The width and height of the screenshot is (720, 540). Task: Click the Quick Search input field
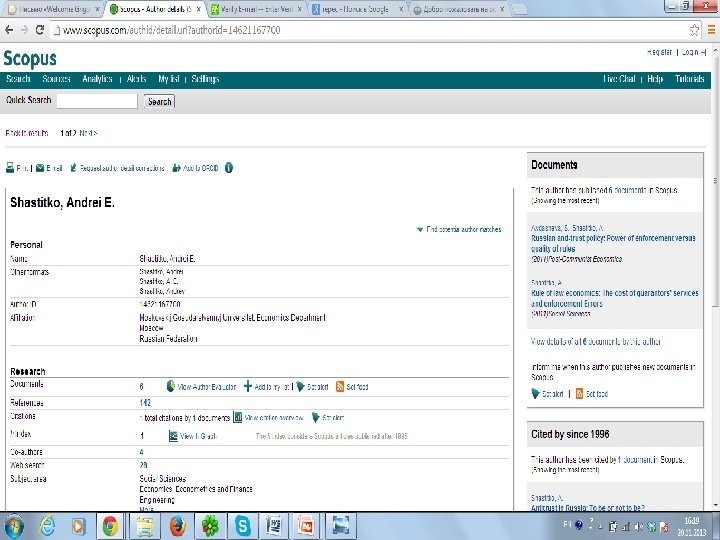tap(97, 101)
